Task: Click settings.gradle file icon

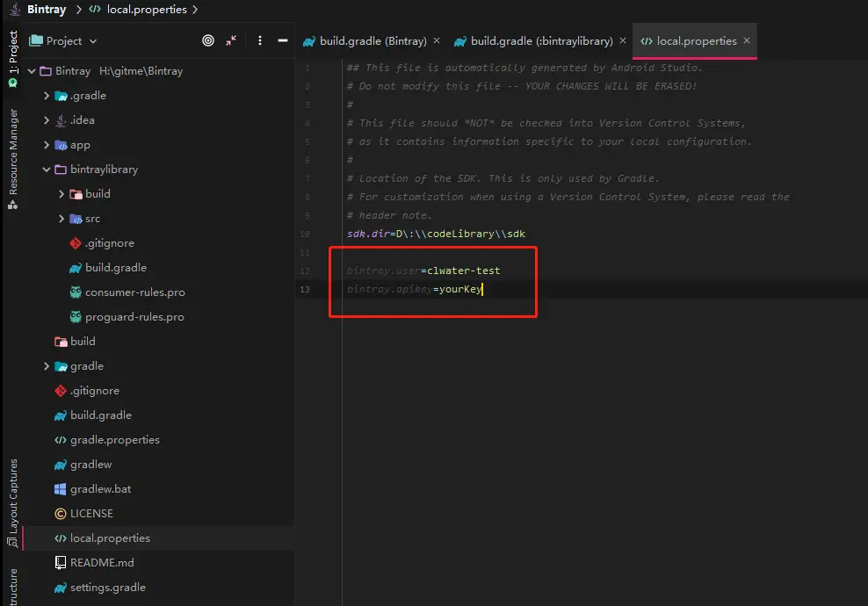Action: click(x=61, y=588)
